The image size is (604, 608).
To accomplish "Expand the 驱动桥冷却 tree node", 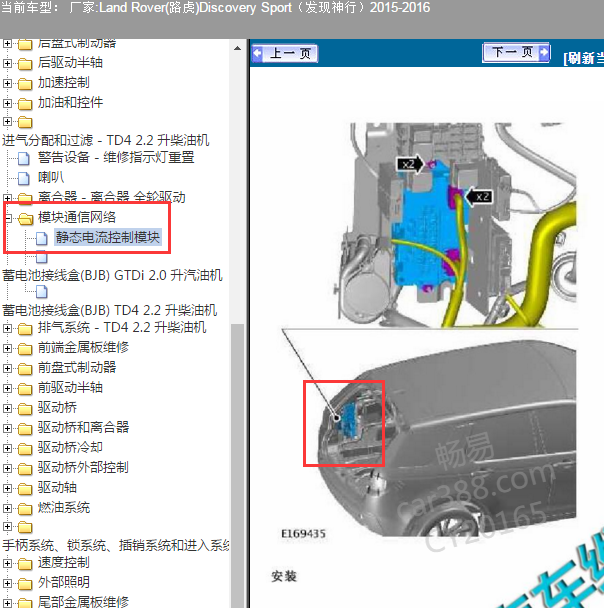I will (7, 448).
